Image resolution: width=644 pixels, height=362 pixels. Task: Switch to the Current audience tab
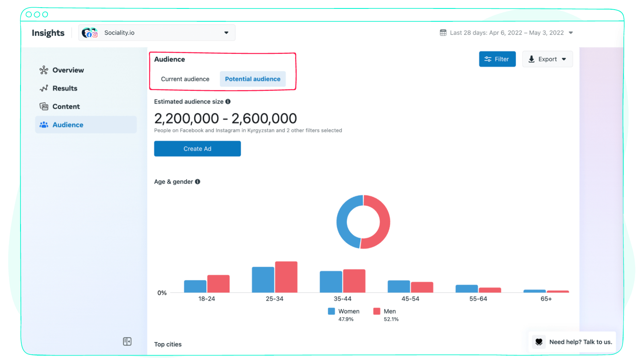[x=185, y=79]
